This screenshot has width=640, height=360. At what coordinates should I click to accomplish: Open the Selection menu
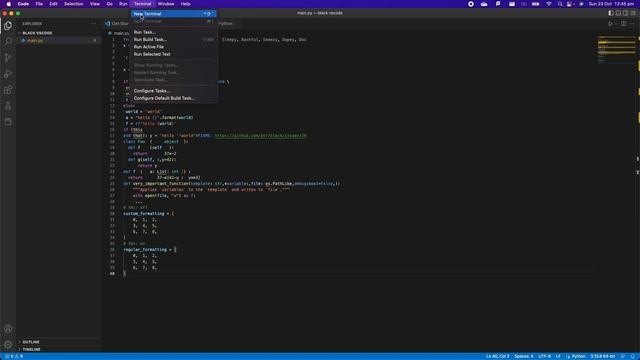73,4
